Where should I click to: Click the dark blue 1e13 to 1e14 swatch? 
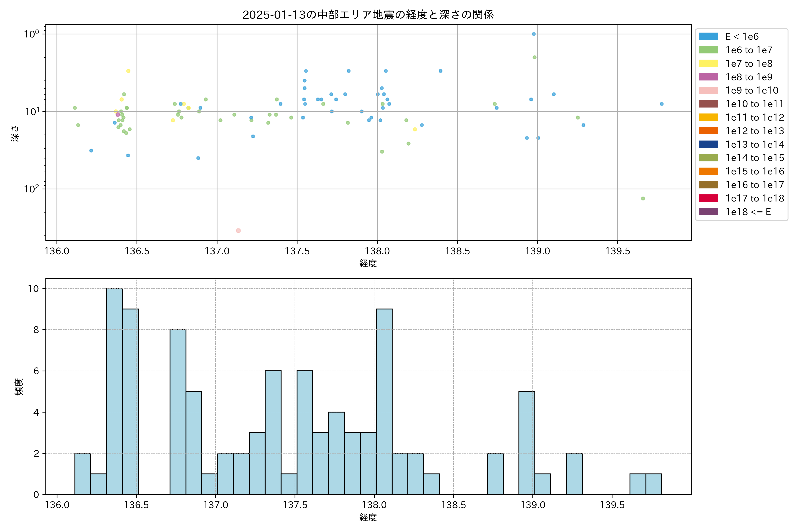[708, 144]
